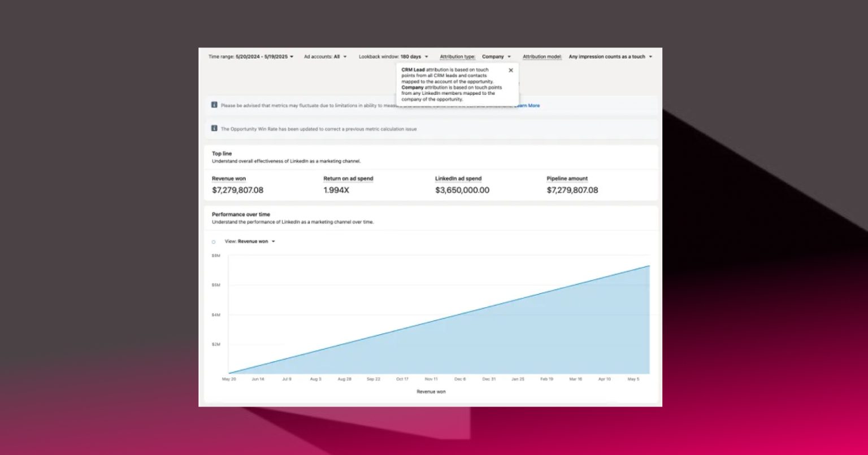This screenshot has width=868, height=455.
Task: Click the Attribution type underlined label
Action: 458,56
